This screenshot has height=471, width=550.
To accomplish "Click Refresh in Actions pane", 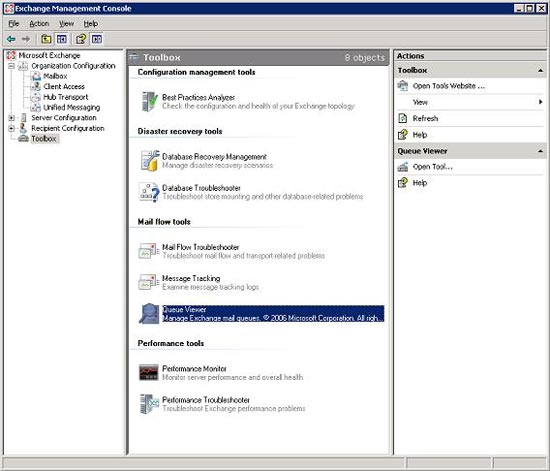I will click(x=425, y=119).
